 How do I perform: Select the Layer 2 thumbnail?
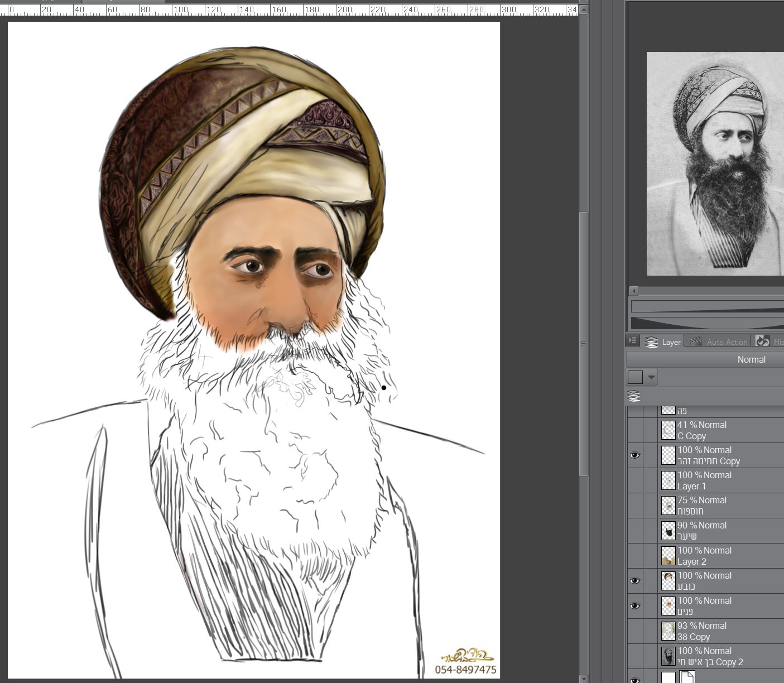coord(668,556)
